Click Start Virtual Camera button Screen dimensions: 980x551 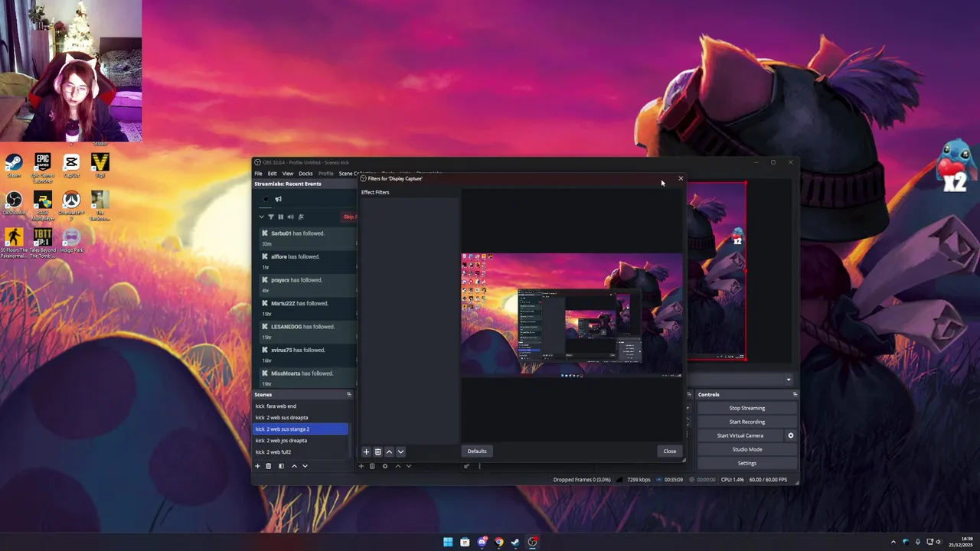point(740,435)
